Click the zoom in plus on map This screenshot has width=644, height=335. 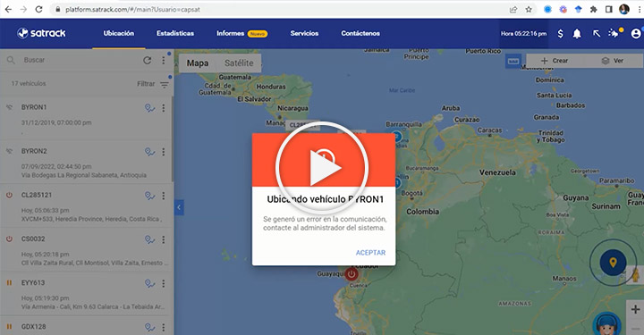click(x=635, y=309)
